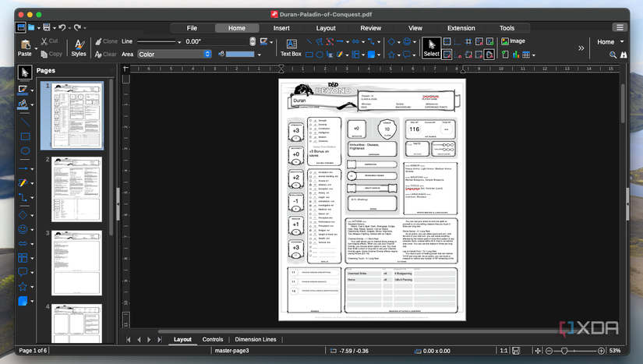Click the Undo arrow icon
Screen dimensions: 643x364
(x=62, y=27)
